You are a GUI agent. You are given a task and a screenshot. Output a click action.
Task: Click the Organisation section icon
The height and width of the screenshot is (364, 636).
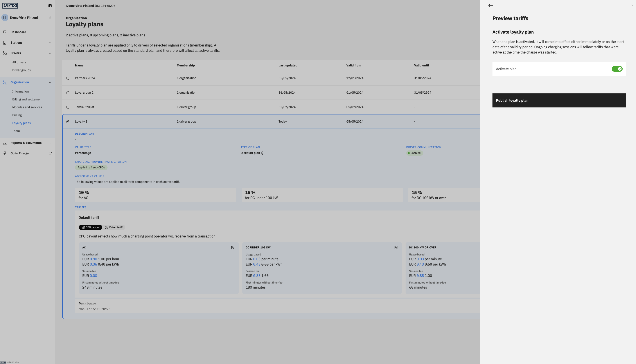[x=5, y=82]
